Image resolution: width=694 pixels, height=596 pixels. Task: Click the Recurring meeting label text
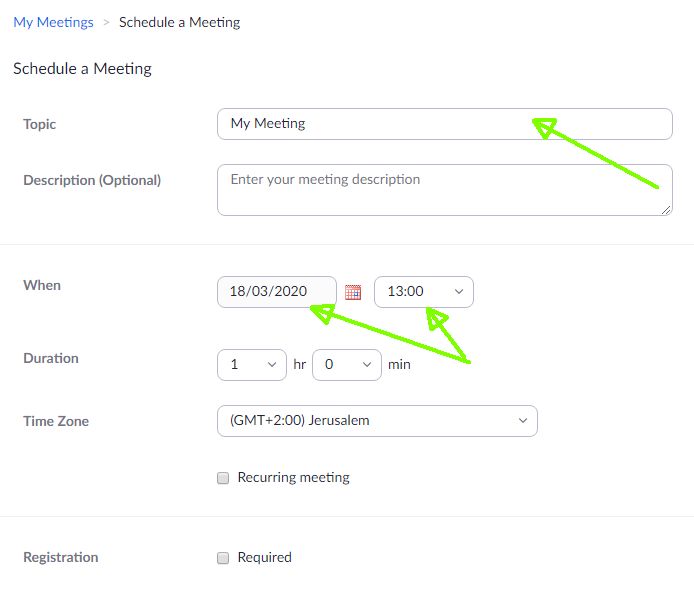(293, 478)
